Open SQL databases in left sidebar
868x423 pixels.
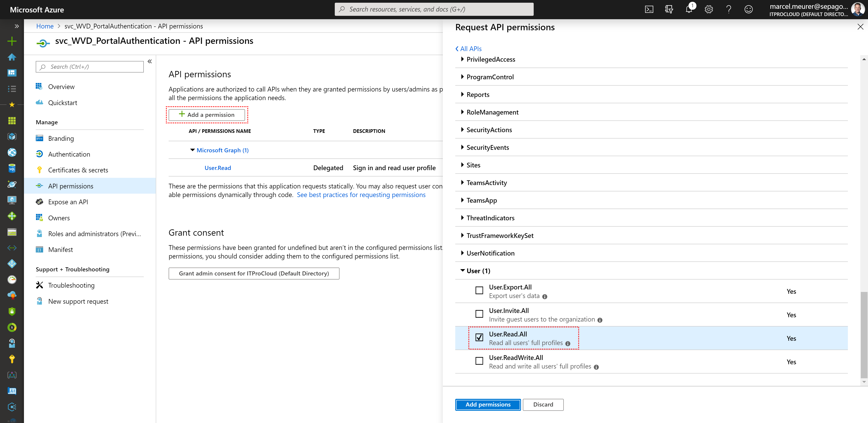click(12, 168)
